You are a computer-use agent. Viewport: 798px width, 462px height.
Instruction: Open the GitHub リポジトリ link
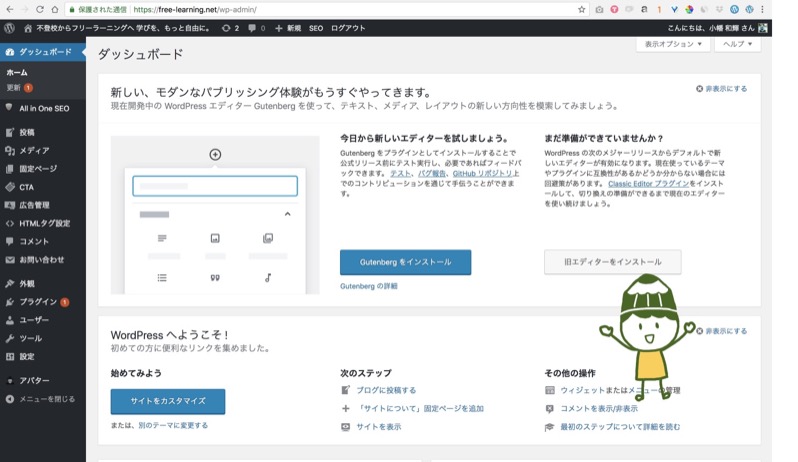482,174
